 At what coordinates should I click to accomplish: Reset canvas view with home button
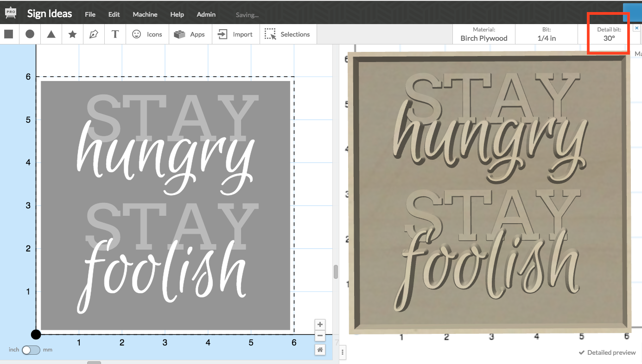(320, 350)
